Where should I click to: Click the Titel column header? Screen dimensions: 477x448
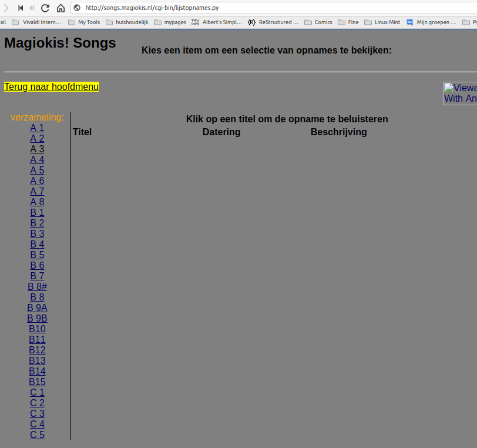pos(82,132)
